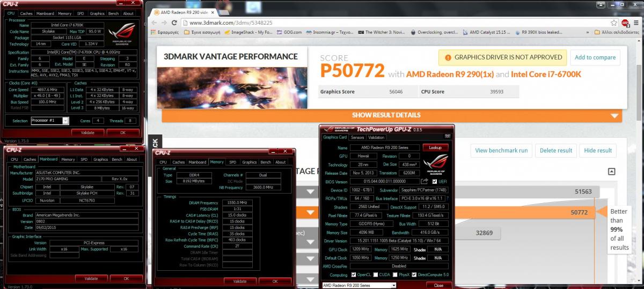
Task: Open the Insomnia.gr bookmark
Action: tap(331, 32)
